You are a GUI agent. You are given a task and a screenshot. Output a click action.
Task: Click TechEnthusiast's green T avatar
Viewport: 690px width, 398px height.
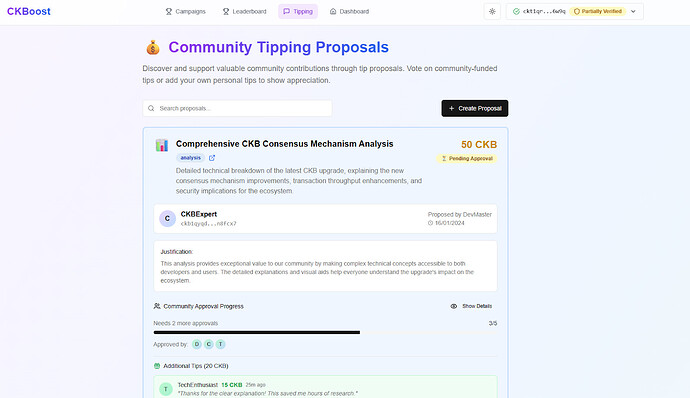click(166, 389)
